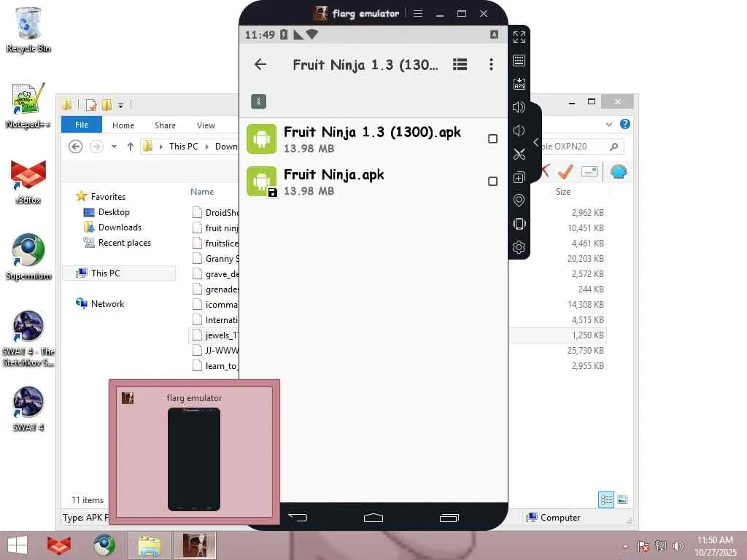Open Recycle Bin desktop icon
This screenshot has width=747, height=560.
coord(28,30)
